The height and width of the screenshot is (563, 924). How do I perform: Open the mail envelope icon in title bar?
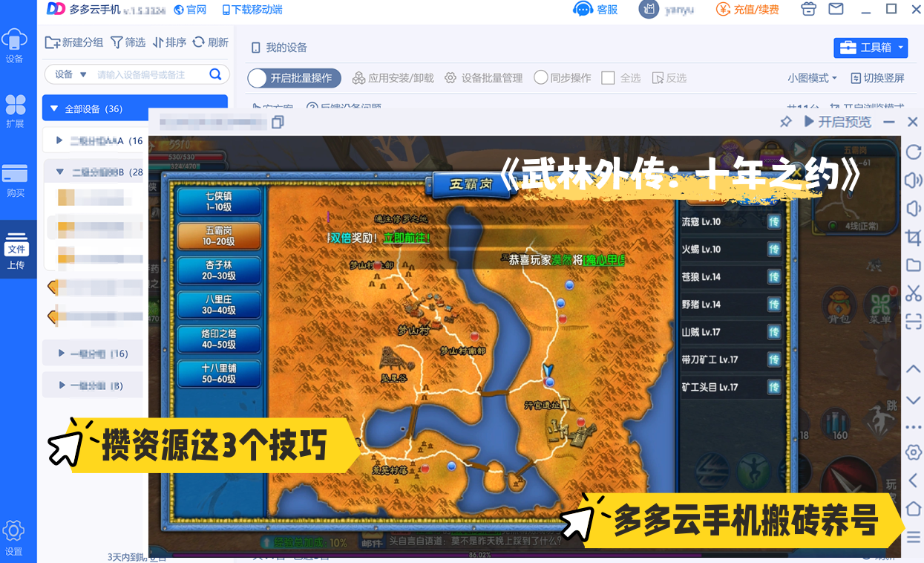(x=836, y=9)
